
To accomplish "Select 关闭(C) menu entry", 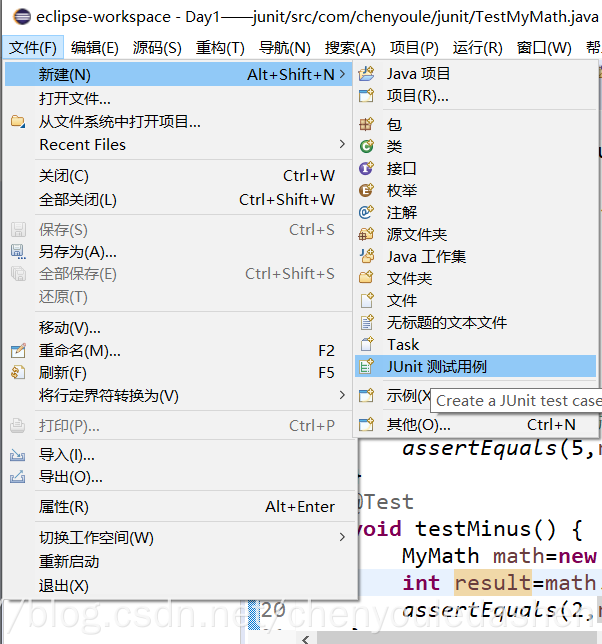I will pos(179,176).
